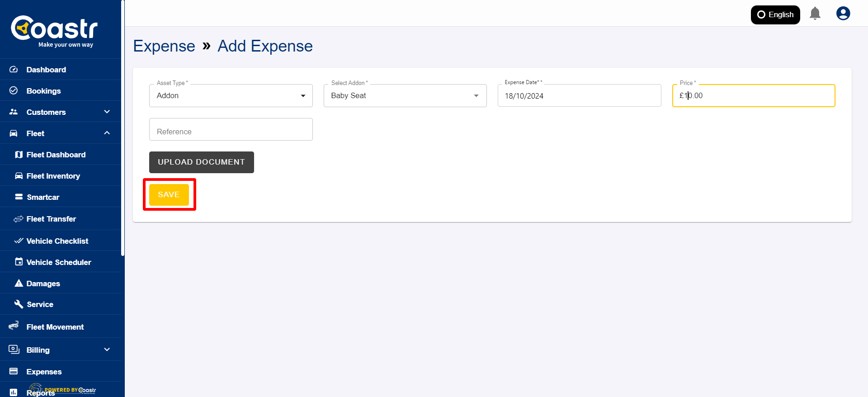The image size is (868, 397).
Task: Open the user account profile icon
Action: (x=843, y=14)
